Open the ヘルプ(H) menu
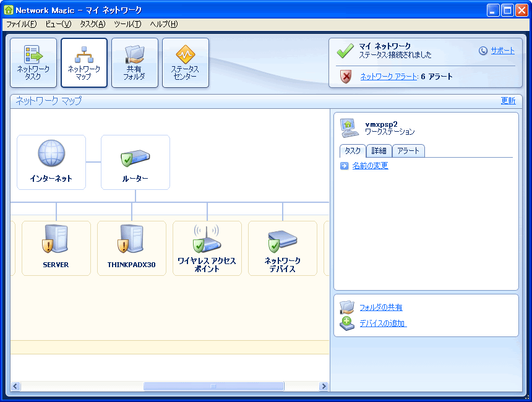Screen dimensions: 532x402 (164, 24)
